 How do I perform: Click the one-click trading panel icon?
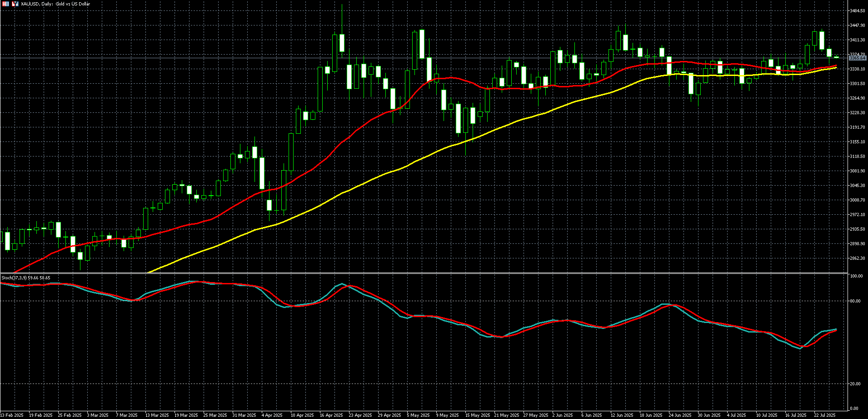(x=15, y=4)
